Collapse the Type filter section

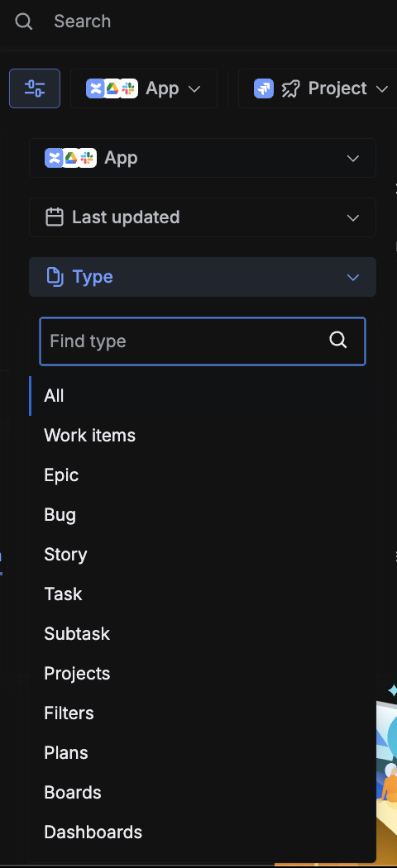[x=203, y=277]
